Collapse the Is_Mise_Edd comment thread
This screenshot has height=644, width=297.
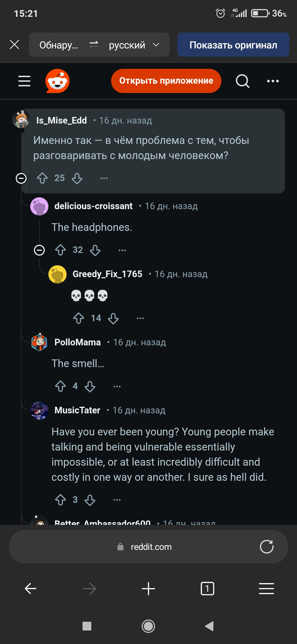click(x=21, y=178)
